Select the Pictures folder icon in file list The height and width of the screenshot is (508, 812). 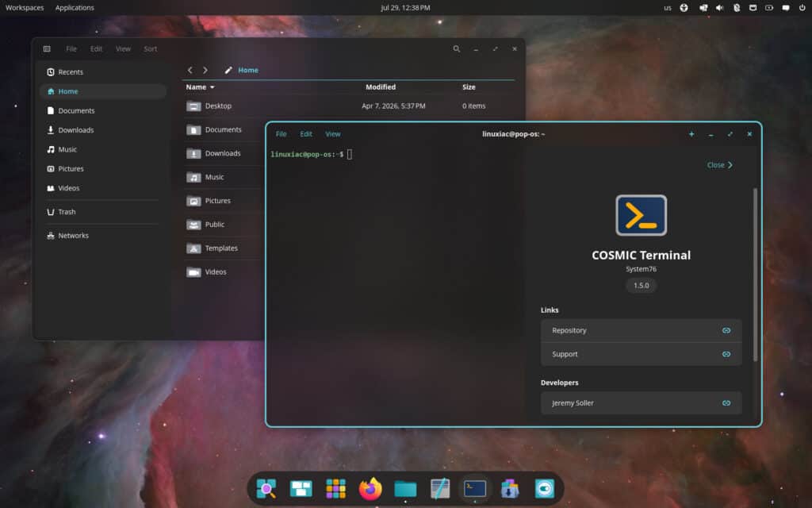(x=193, y=201)
